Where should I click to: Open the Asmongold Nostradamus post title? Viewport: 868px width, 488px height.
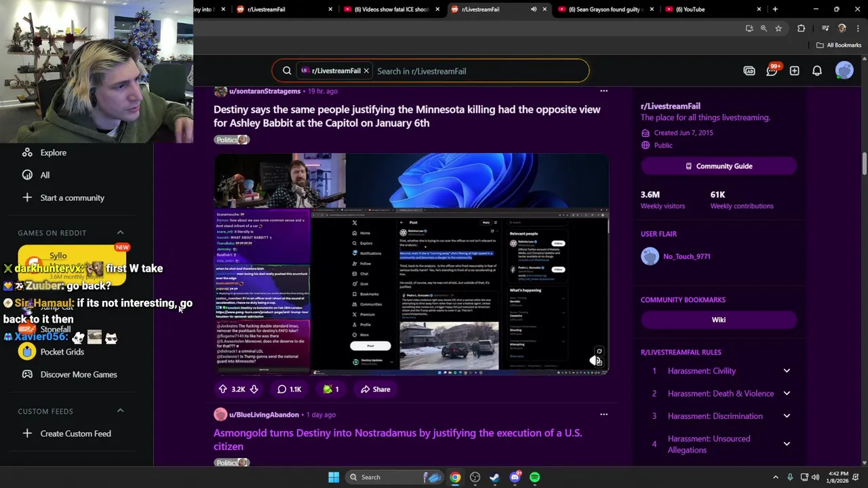(x=398, y=439)
